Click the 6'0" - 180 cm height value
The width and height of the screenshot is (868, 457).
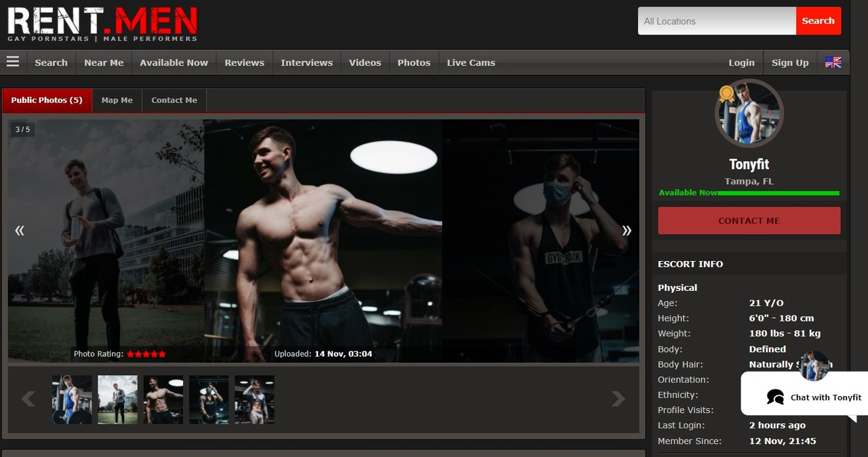781,318
